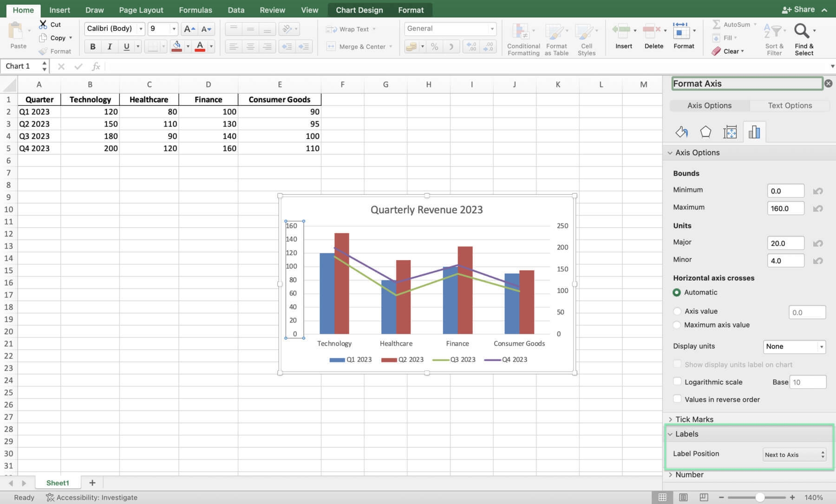
Task: Check Values in reverse order
Action: point(677,399)
